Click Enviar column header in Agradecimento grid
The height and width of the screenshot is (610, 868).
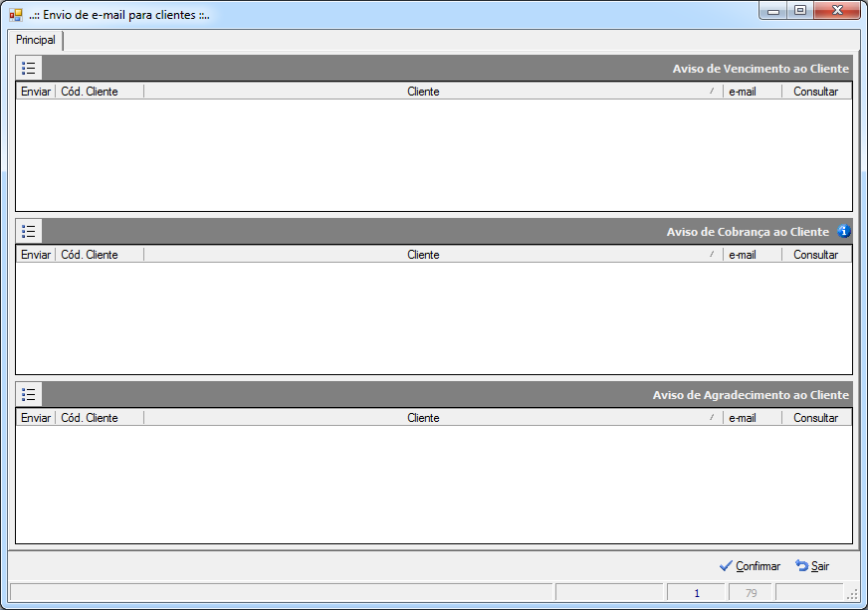point(36,418)
